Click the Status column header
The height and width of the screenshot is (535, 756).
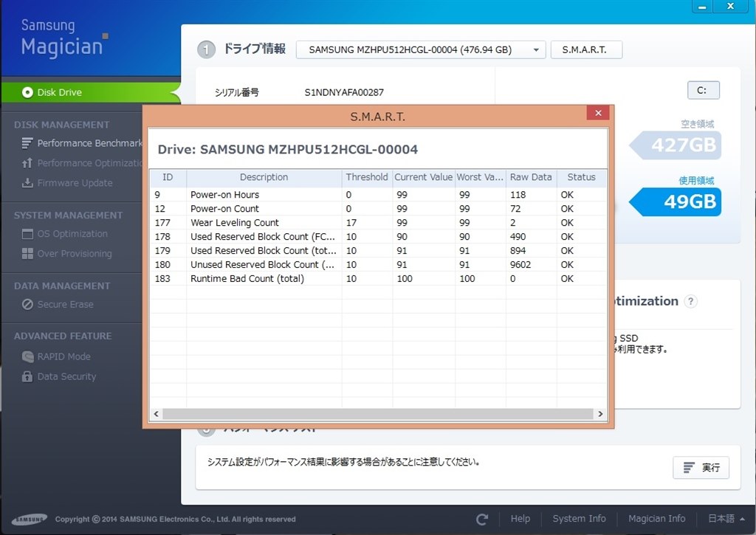click(x=582, y=177)
